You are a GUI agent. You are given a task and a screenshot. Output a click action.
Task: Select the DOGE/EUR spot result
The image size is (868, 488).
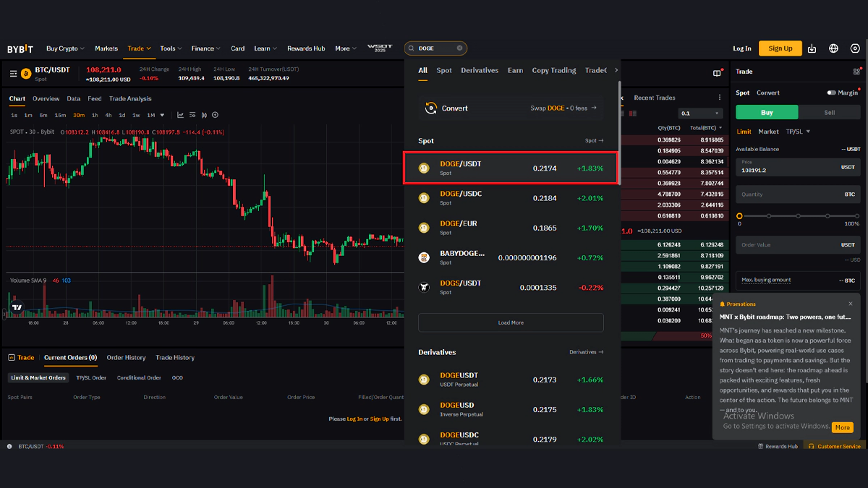[511, 227]
